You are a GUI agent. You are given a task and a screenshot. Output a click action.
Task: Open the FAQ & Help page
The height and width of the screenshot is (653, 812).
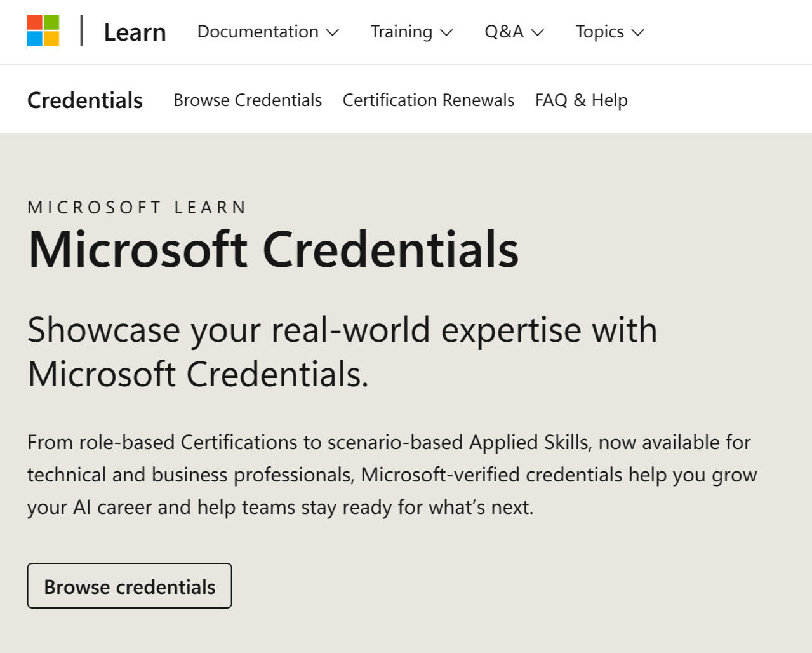580,100
